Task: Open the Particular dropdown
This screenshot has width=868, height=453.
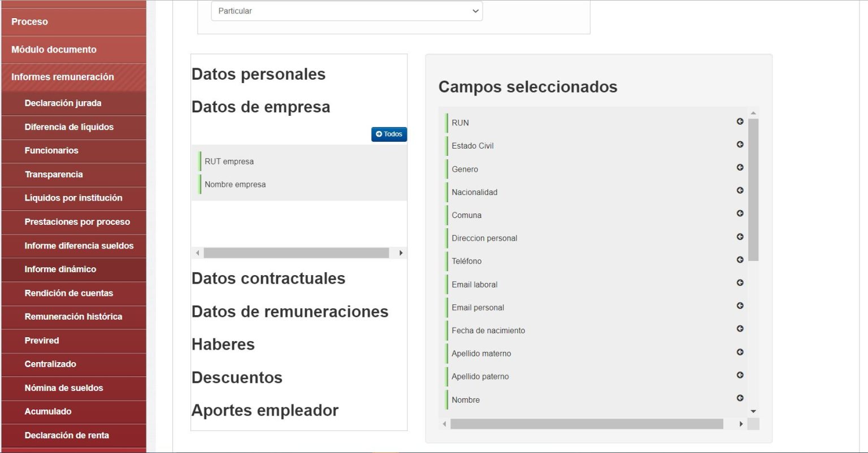Action: pyautogui.click(x=347, y=11)
